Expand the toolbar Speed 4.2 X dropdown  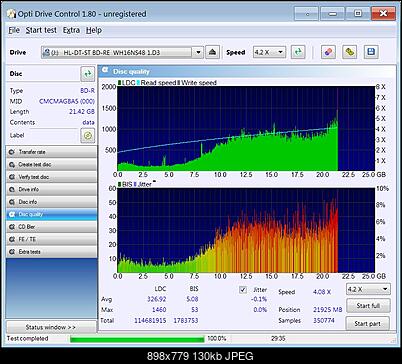[280, 52]
